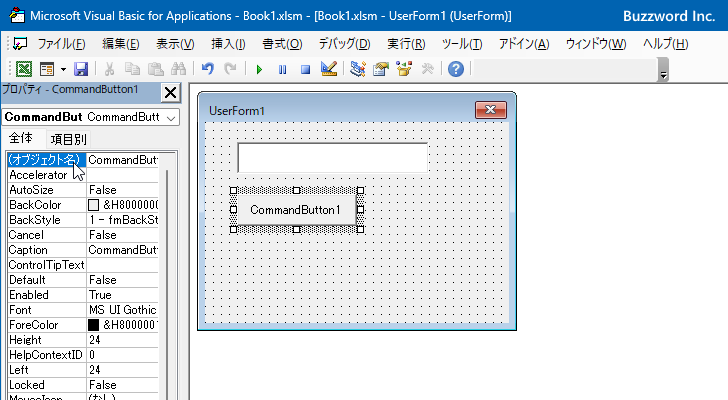Click the Paste clipboard icon
The height and width of the screenshot is (400, 728).
click(156, 69)
